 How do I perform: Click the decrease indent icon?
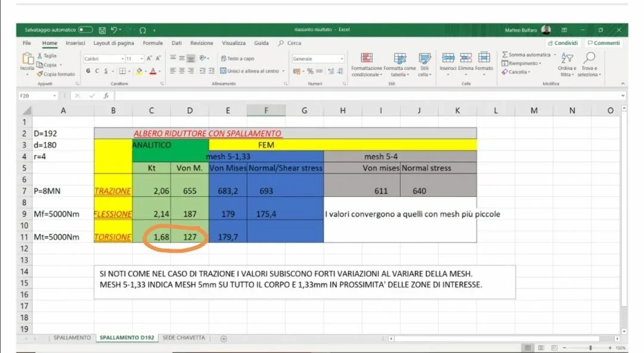pos(203,71)
